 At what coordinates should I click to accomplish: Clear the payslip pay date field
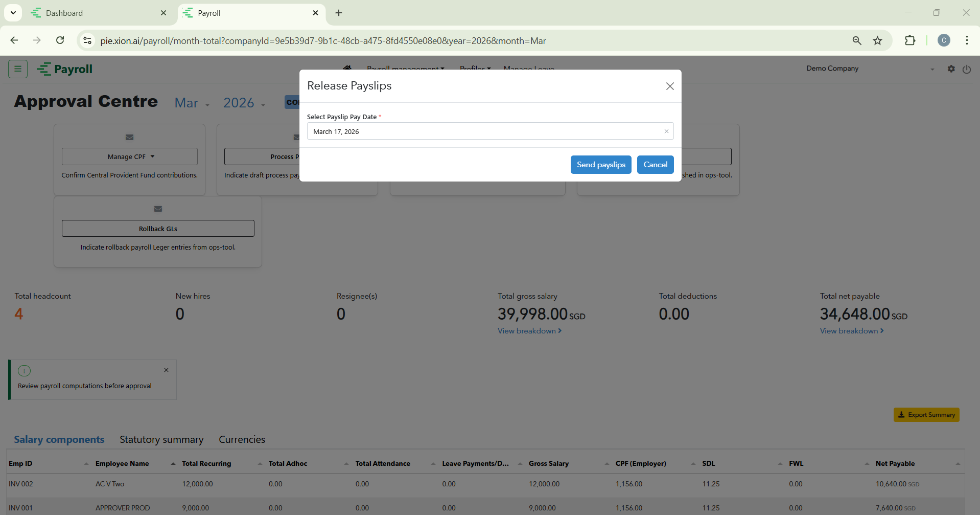coord(666,131)
